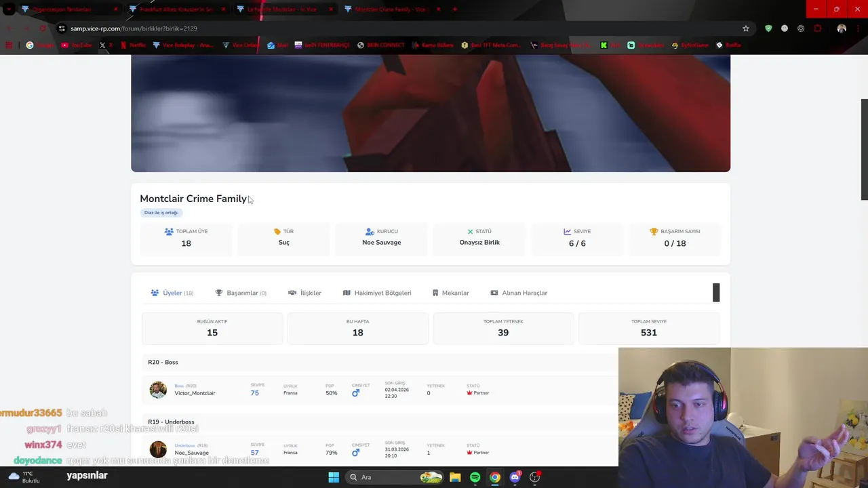This screenshot has width=868, height=488.
Task: Click the 'Diaz ile iş ortağı.' badge
Action: [161, 213]
